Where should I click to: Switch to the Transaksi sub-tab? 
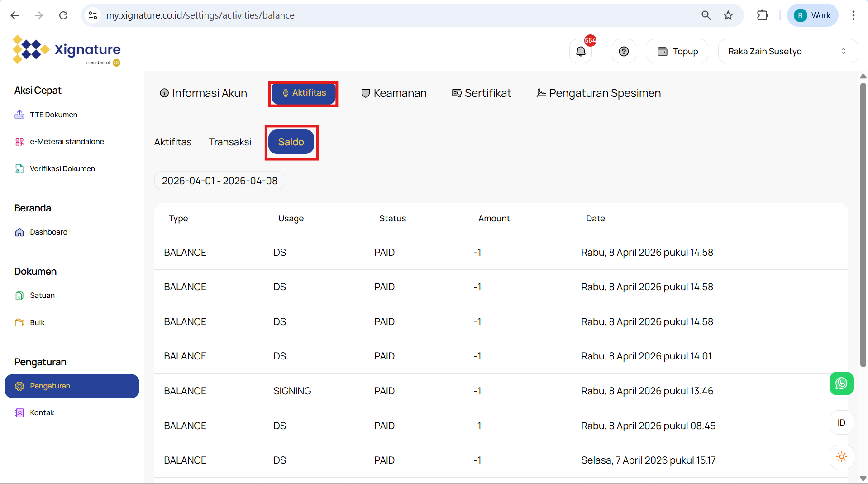[230, 142]
